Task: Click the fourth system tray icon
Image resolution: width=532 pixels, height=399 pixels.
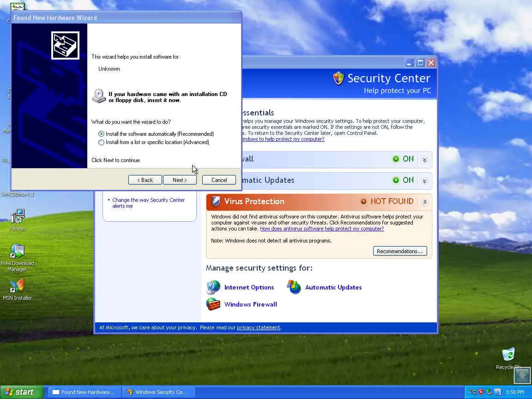Action: click(497, 392)
